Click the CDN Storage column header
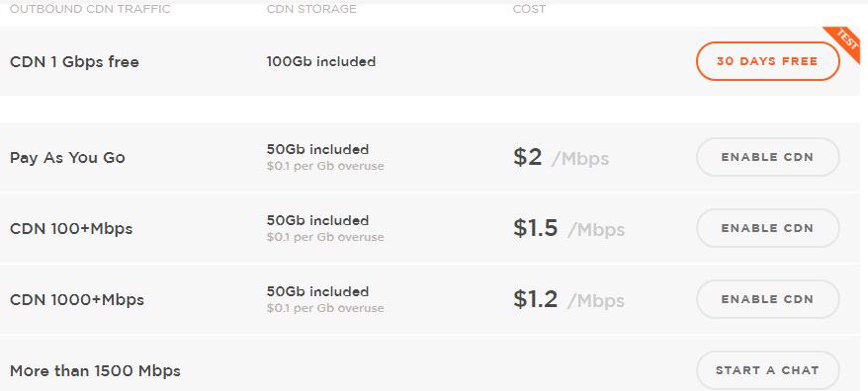Viewport: 868px width, 391px height. point(311,9)
